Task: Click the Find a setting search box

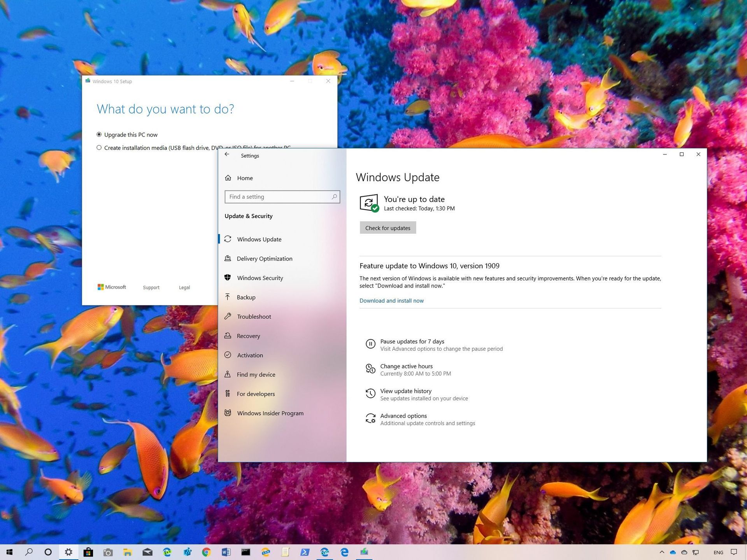Action: (x=282, y=197)
